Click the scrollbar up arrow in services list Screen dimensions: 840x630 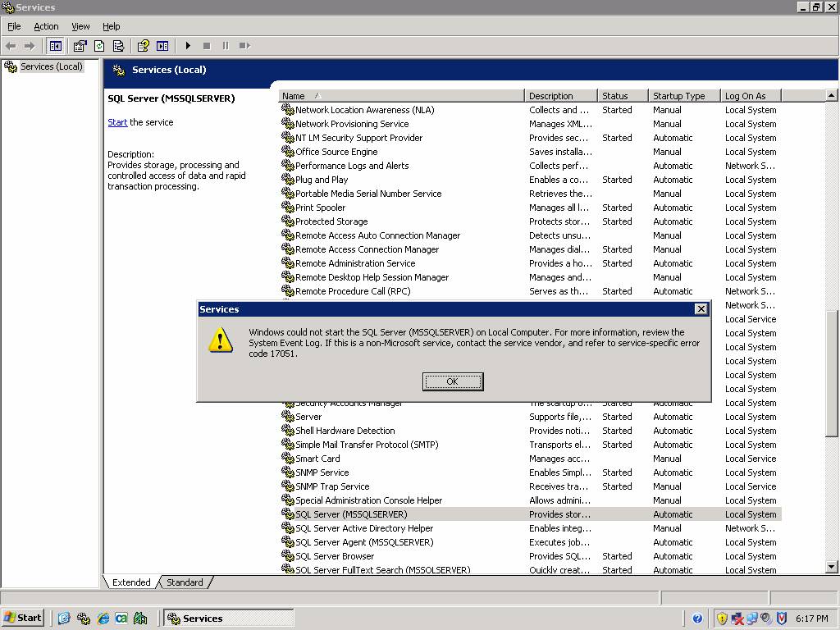tap(832, 95)
